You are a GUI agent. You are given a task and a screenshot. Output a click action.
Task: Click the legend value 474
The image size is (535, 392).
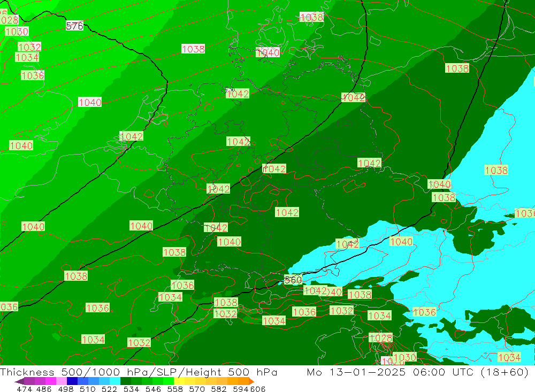click(x=25, y=389)
